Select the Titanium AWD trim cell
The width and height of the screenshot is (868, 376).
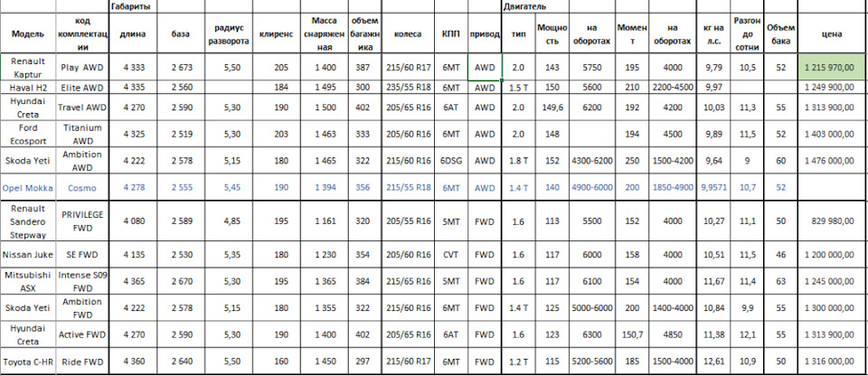(82, 135)
